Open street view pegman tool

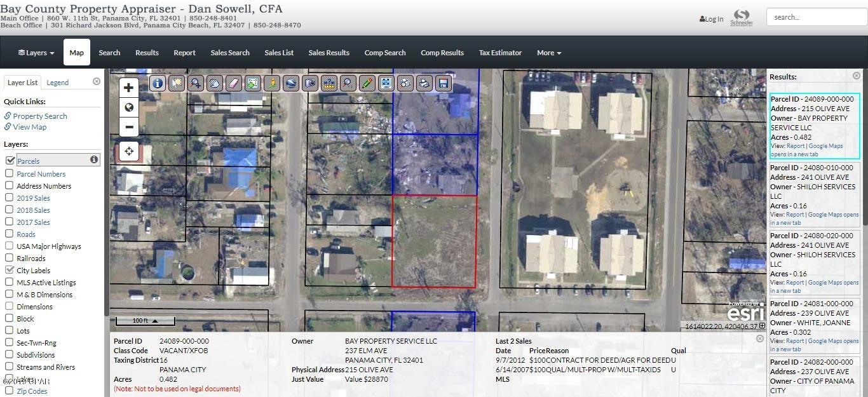tap(272, 83)
